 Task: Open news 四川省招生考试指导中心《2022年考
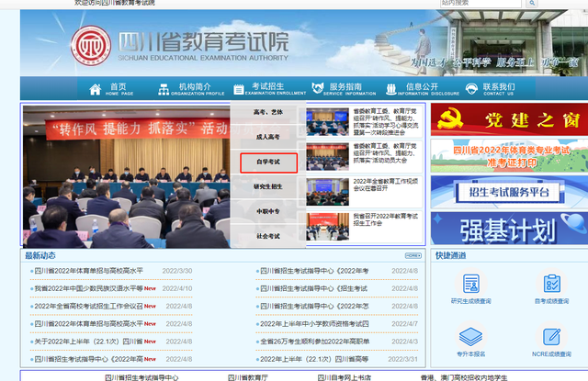click(x=314, y=271)
